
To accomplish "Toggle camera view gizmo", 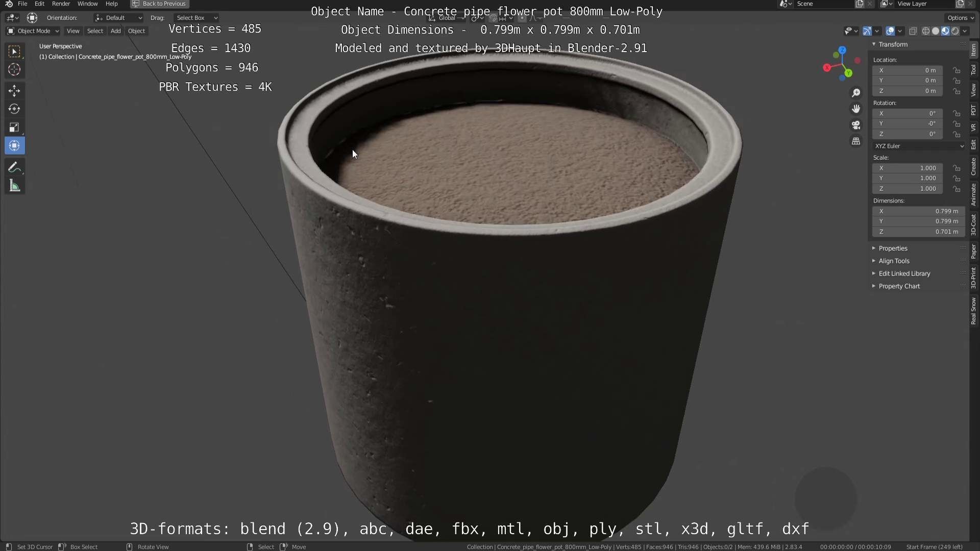I will 856,125.
